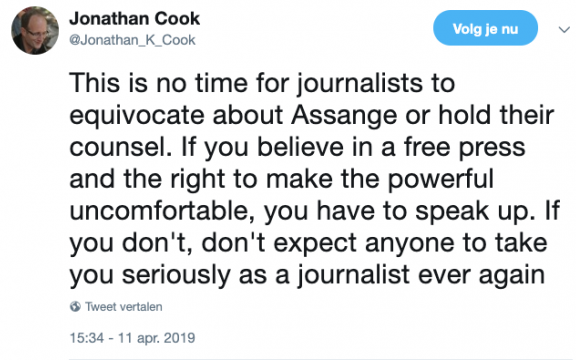This screenshot has width=576, height=360.
Task: Visit the @Jonathan_K_Cook handle link
Action: pyautogui.click(x=132, y=40)
